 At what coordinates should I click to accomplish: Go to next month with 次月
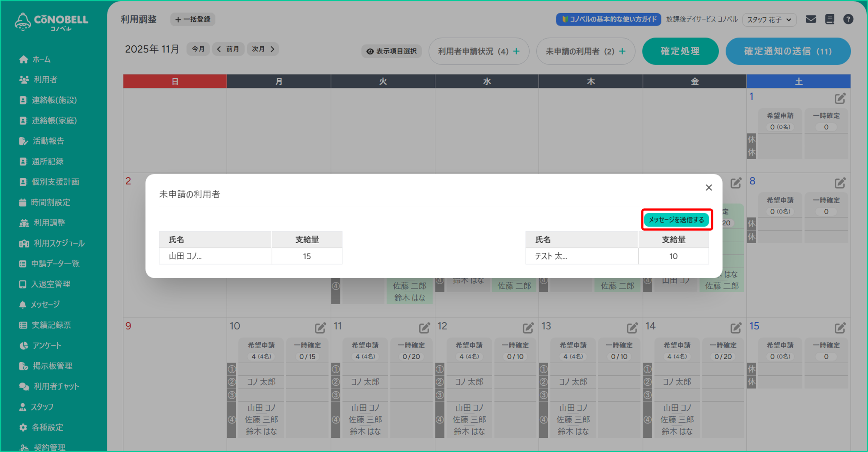coord(263,49)
